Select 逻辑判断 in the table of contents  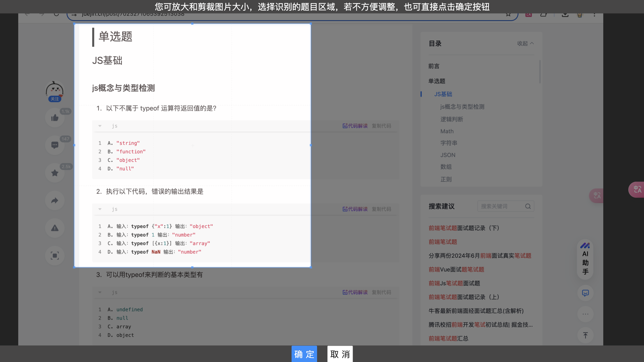(452, 119)
